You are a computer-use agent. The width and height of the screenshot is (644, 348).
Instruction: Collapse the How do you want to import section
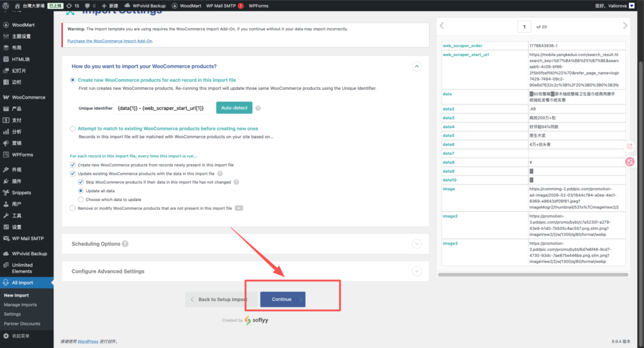coord(416,67)
